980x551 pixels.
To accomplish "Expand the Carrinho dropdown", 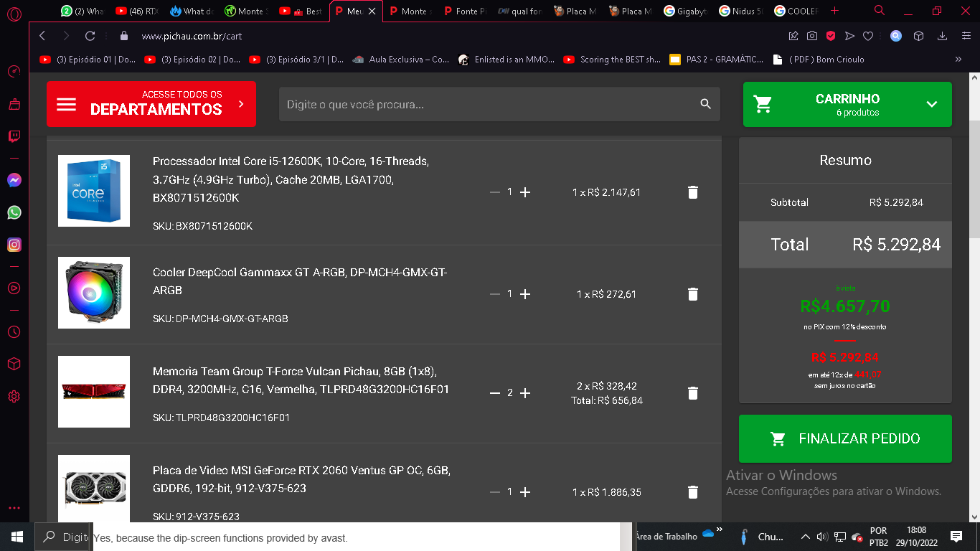I will (x=931, y=104).
